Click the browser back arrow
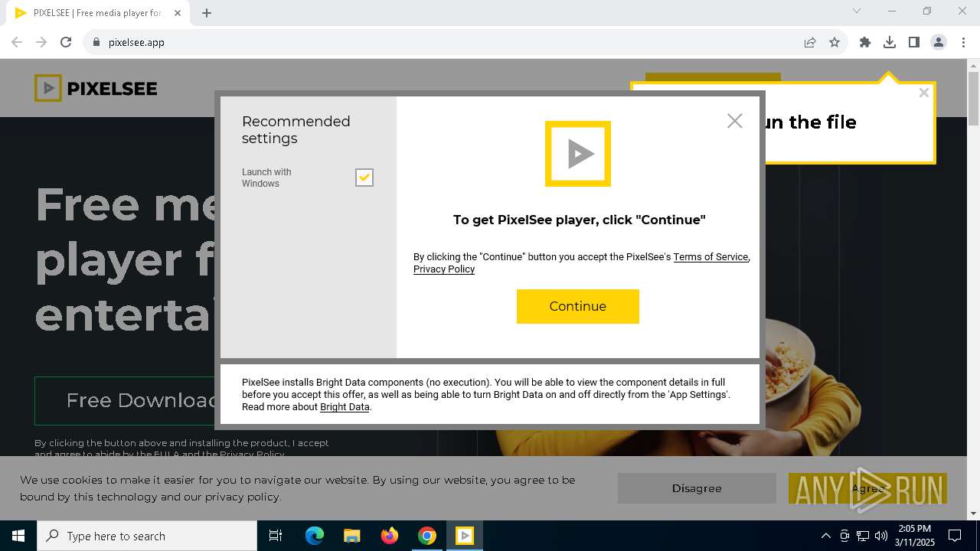Viewport: 980px width, 551px height. 17,42
